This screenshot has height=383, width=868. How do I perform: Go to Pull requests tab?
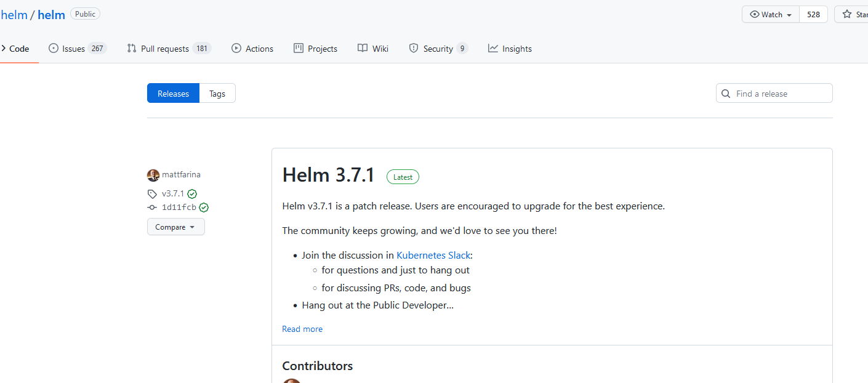click(x=169, y=49)
